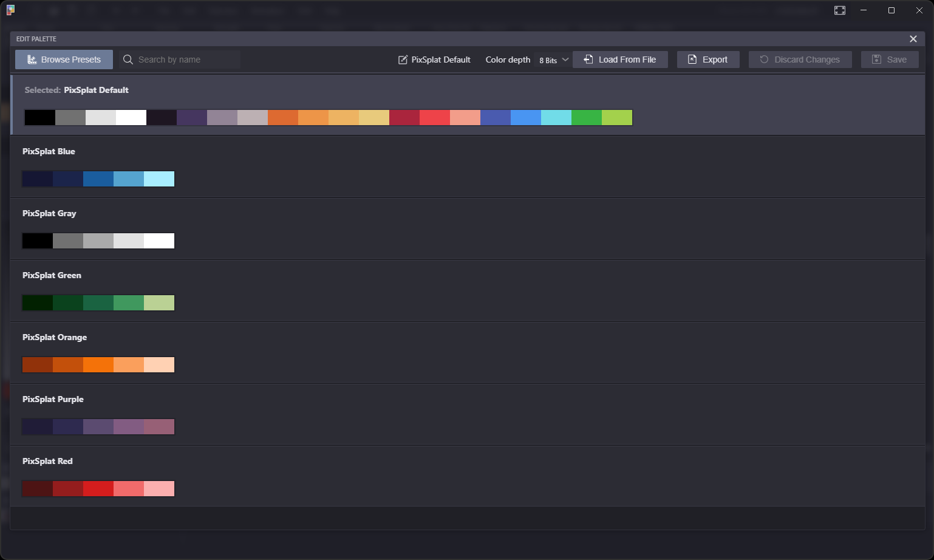Open the Color depth 8 Bits dropdown
934x560 pixels.
(x=554, y=60)
